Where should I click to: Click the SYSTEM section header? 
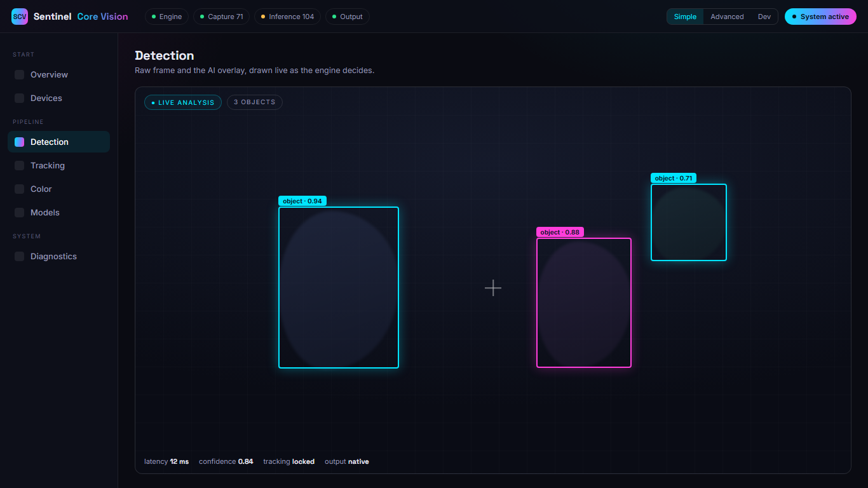(27, 236)
